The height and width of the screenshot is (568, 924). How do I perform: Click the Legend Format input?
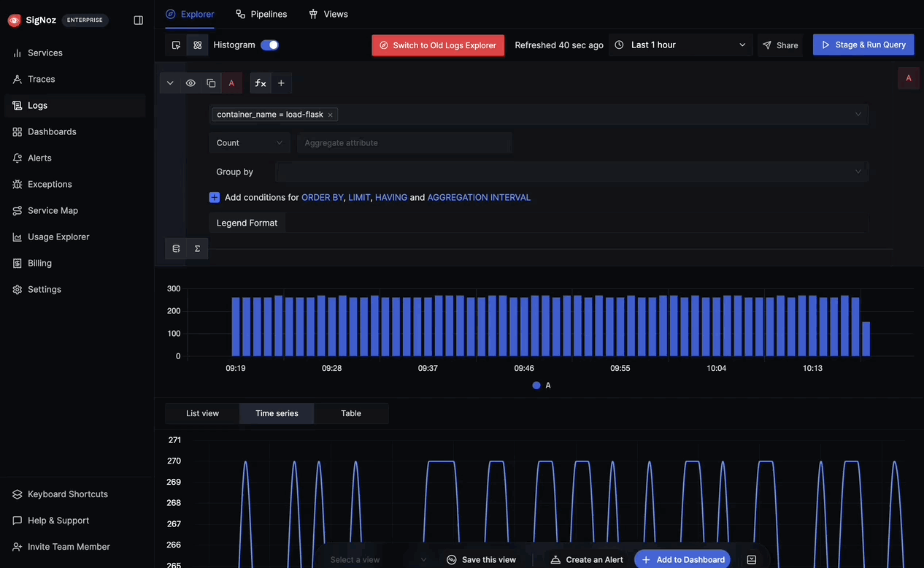[577, 223]
